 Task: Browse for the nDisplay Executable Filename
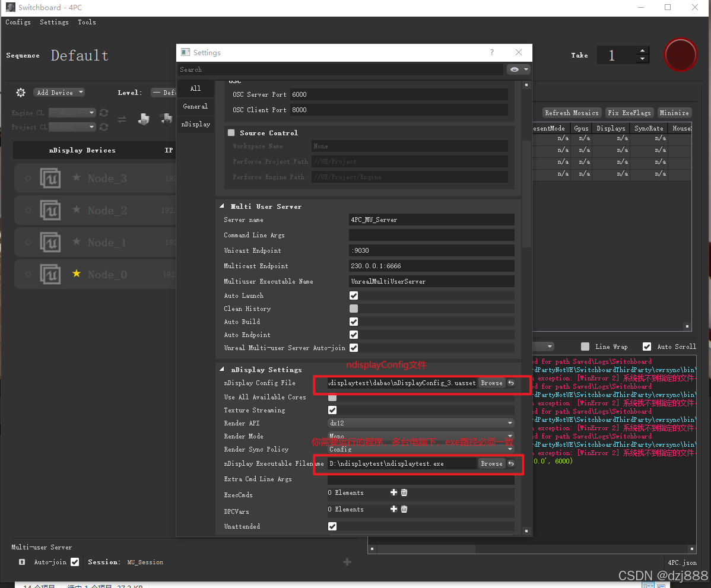[492, 463]
